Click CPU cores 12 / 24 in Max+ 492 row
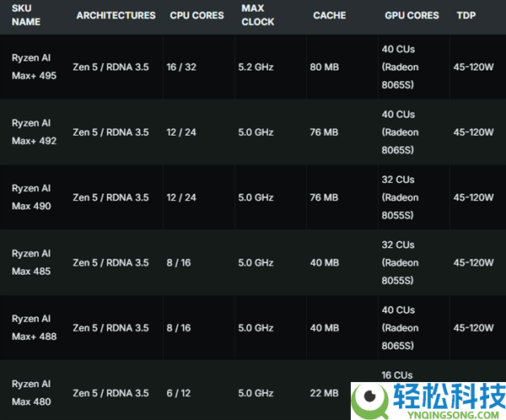 [181, 132]
